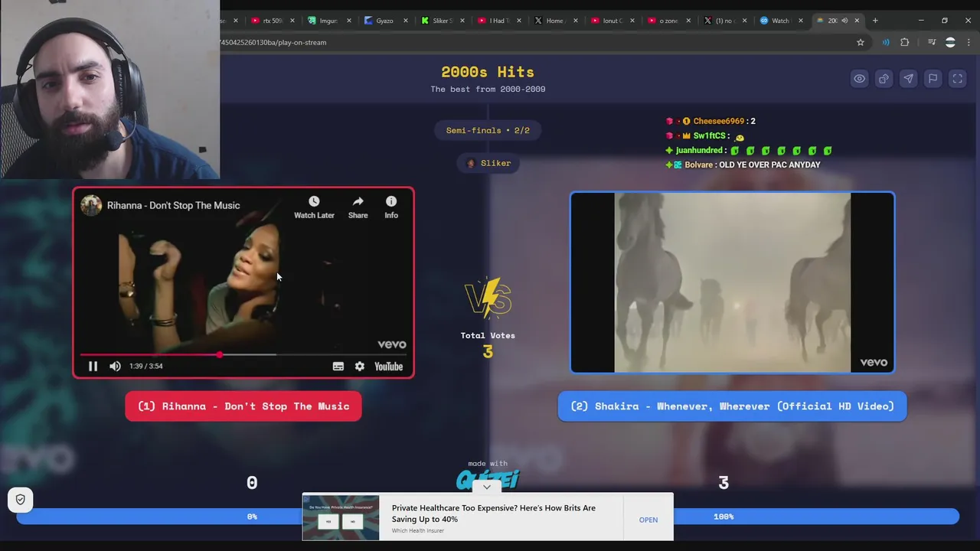Bookmark this page with the star icon
Screen dimensions: 980x551
[861, 42]
